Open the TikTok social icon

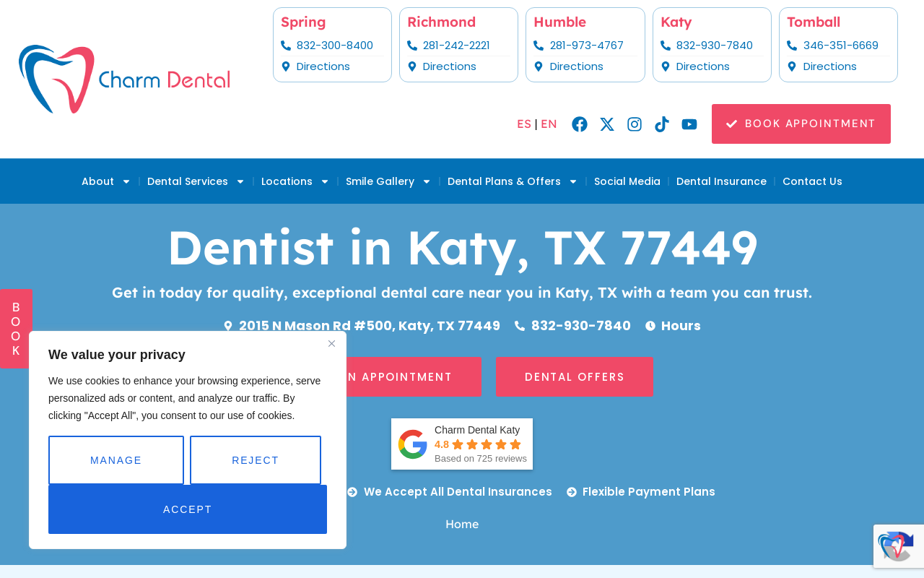662,124
